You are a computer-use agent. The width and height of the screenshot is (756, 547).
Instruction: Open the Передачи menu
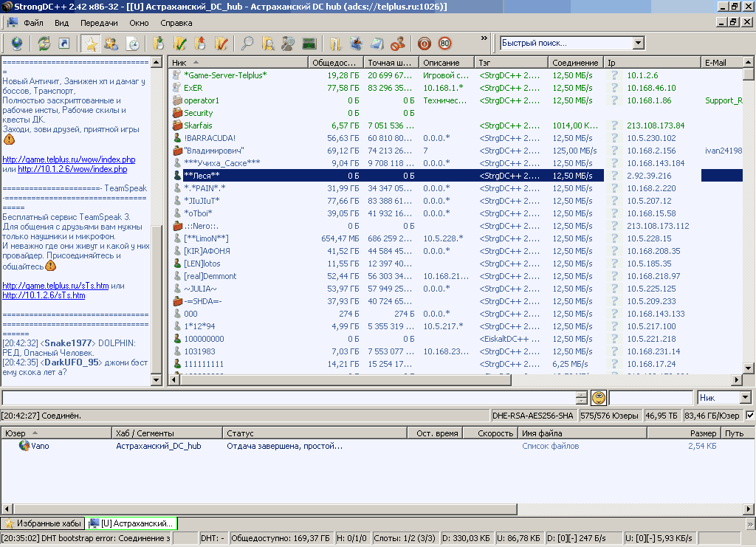[99, 23]
